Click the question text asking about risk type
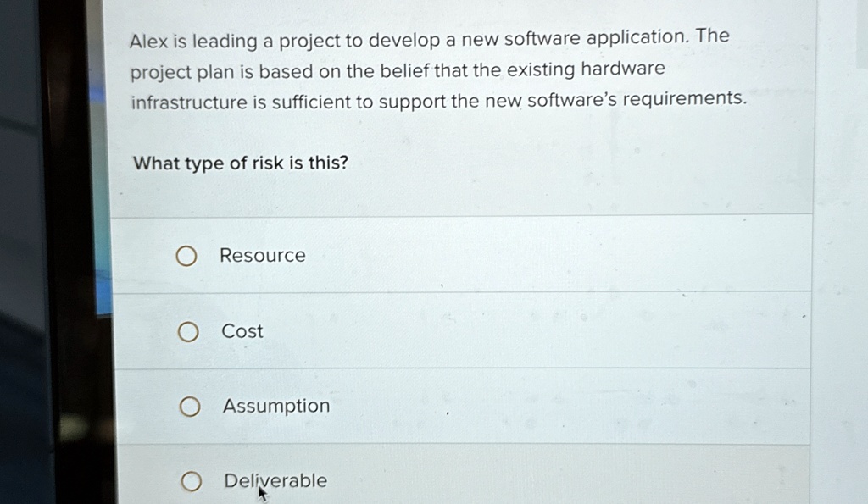This screenshot has width=868, height=504. tap(239, 163)
